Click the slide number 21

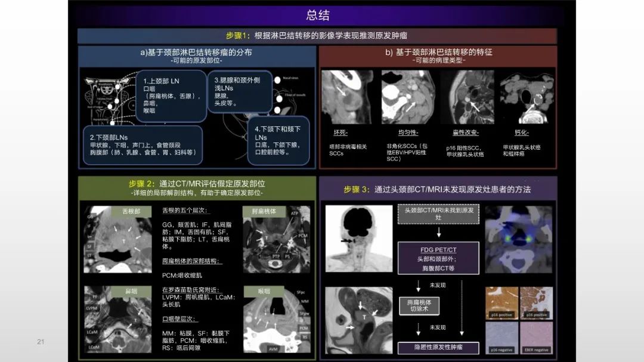[x=41, y=342]
